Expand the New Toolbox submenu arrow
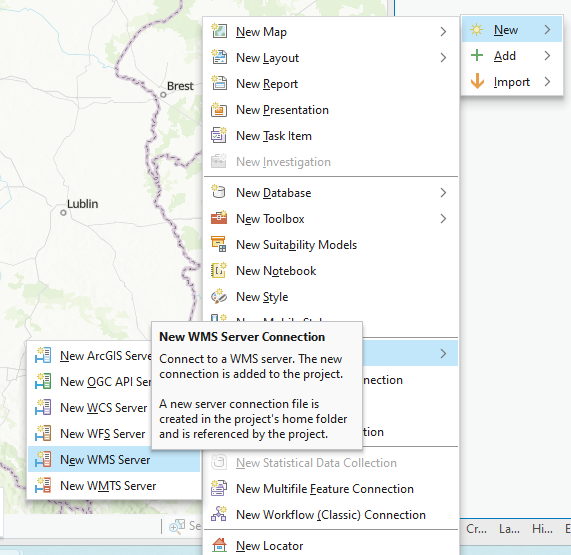571x555 pixels. pos(443,219)
